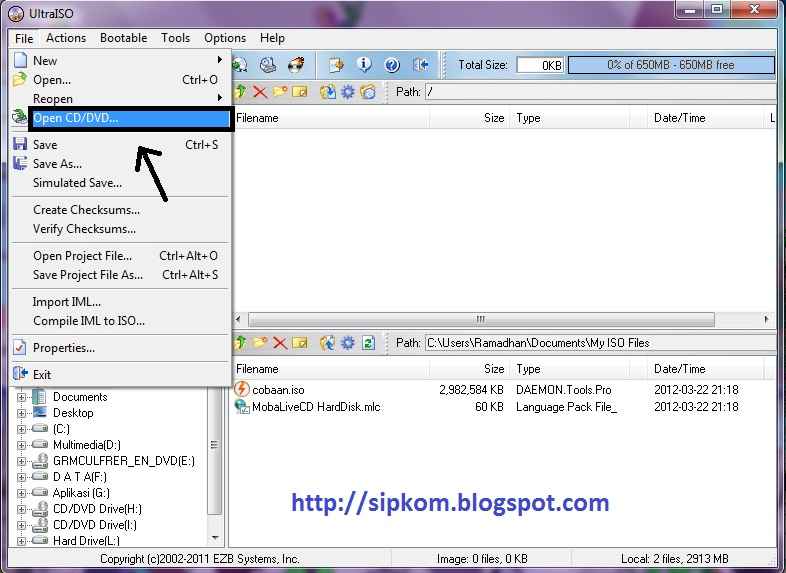The width and height of the screenshot is (786, 573).
Task: Click the blue gear icon in local toolbar
Action: (347, 343)
